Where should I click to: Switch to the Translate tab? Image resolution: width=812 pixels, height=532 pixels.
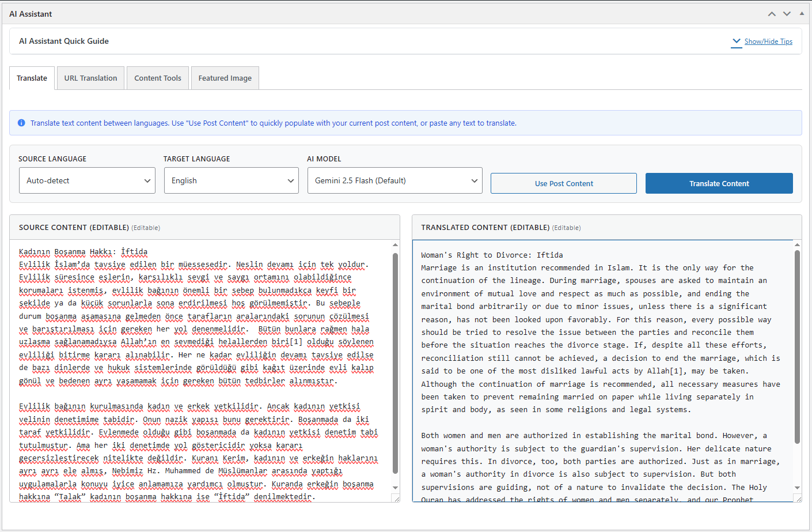coord(32,78)
